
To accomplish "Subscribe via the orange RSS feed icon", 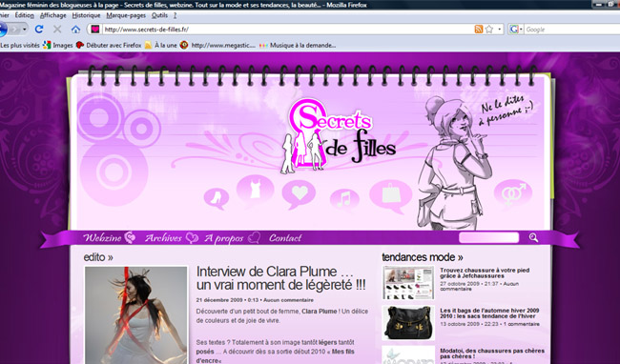I will coord(479,30).
